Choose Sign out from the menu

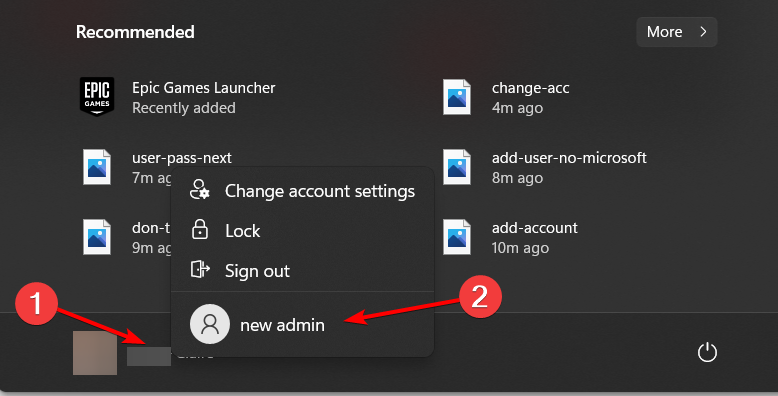[303, 271]
